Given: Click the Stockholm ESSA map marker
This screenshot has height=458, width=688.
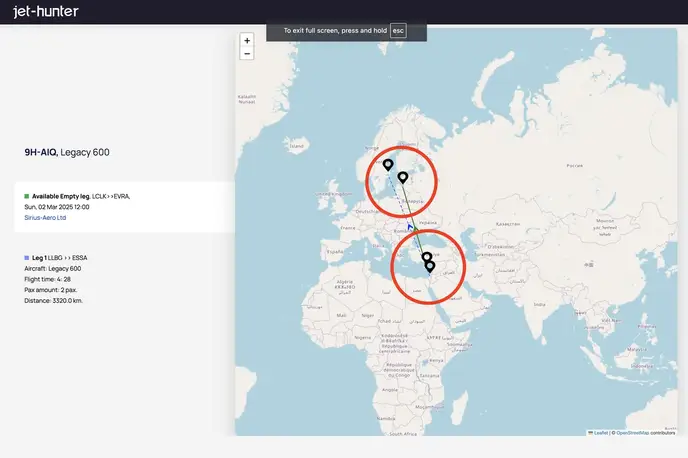Looking at the screenshot, I should coord(388,166).
